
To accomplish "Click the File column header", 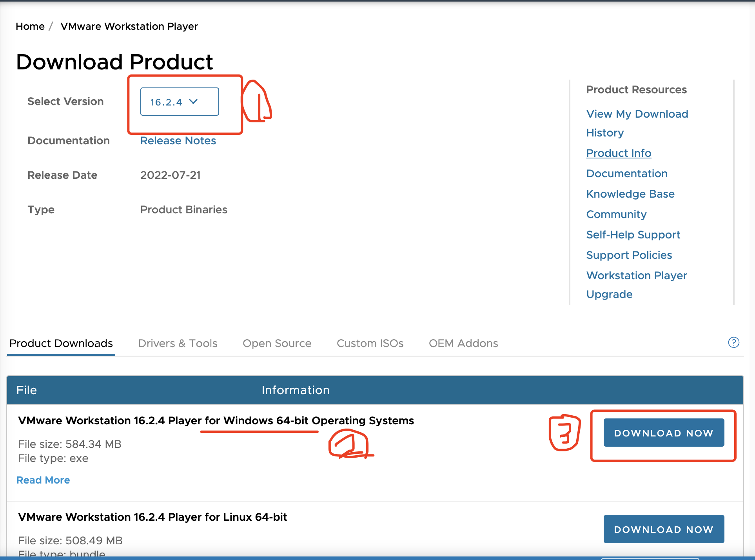I will [27, 390].
